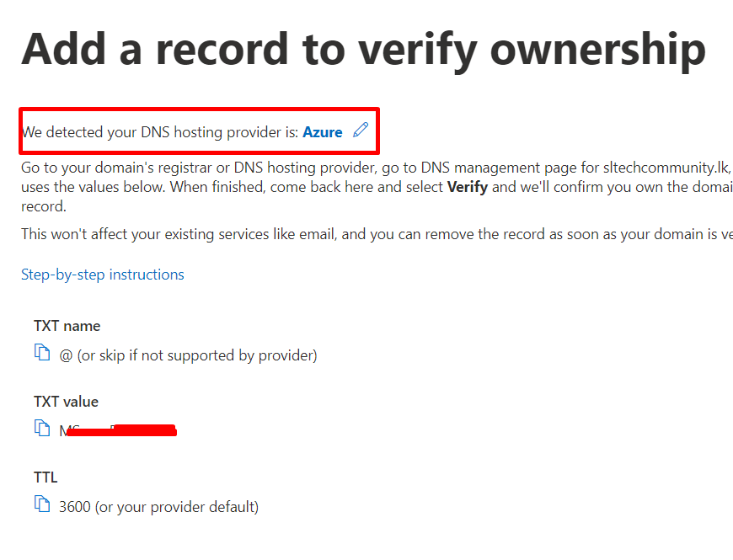
Task: Select the TTL label
Action: (x=45, y=477)
